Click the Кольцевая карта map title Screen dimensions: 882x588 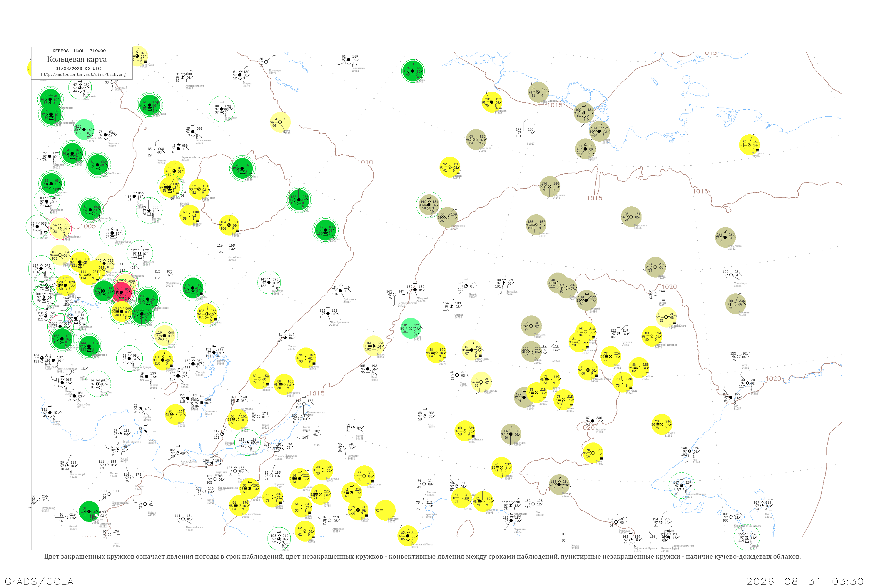click(x=77, y=59)
